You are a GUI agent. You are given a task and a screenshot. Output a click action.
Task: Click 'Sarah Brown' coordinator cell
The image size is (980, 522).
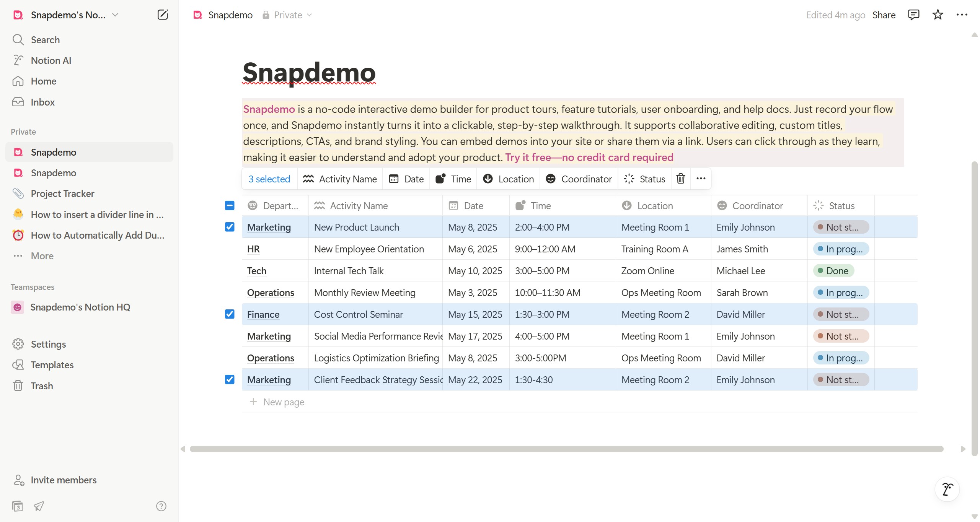pyautogui.click(x=759, y=293)
